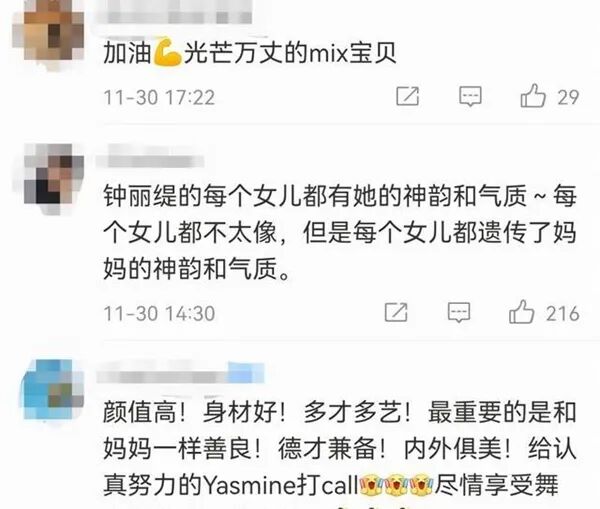Select the 11-30 17:22 timestamp

pos(159,98)
